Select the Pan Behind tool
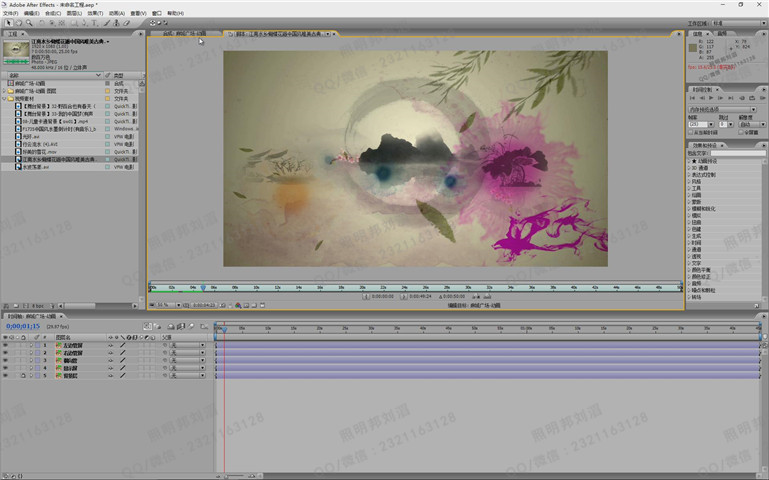Image resolution: width=769 pixels, height=480 pixels. [62, 23]
